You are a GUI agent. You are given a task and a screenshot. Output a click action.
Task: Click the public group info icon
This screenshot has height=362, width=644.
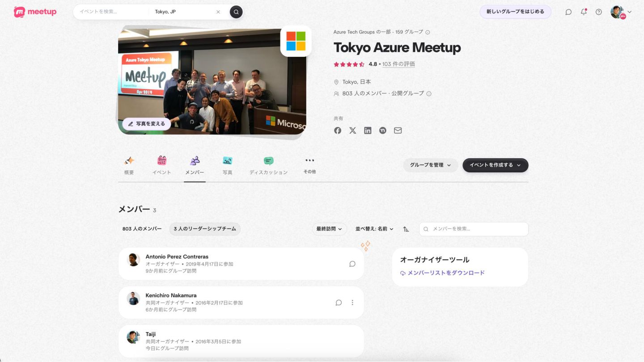click(429, 94)
